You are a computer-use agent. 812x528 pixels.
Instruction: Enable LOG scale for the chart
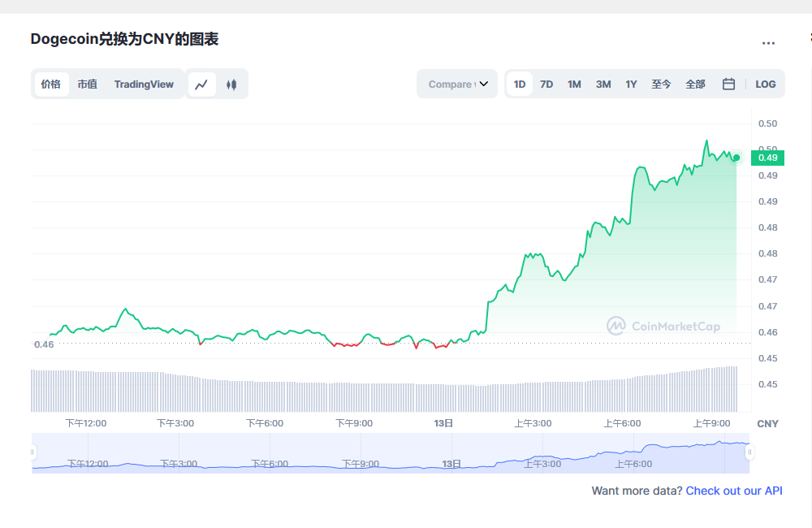coord(765,84)
